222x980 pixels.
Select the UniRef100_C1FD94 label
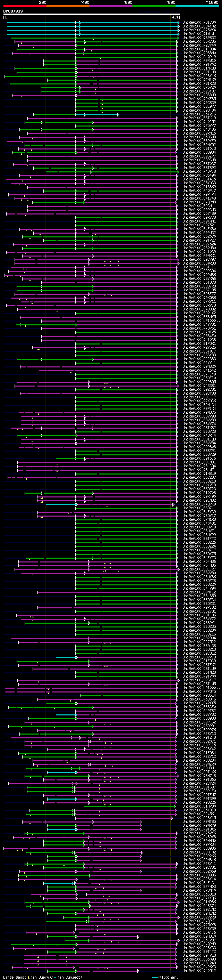coord(199,49)
